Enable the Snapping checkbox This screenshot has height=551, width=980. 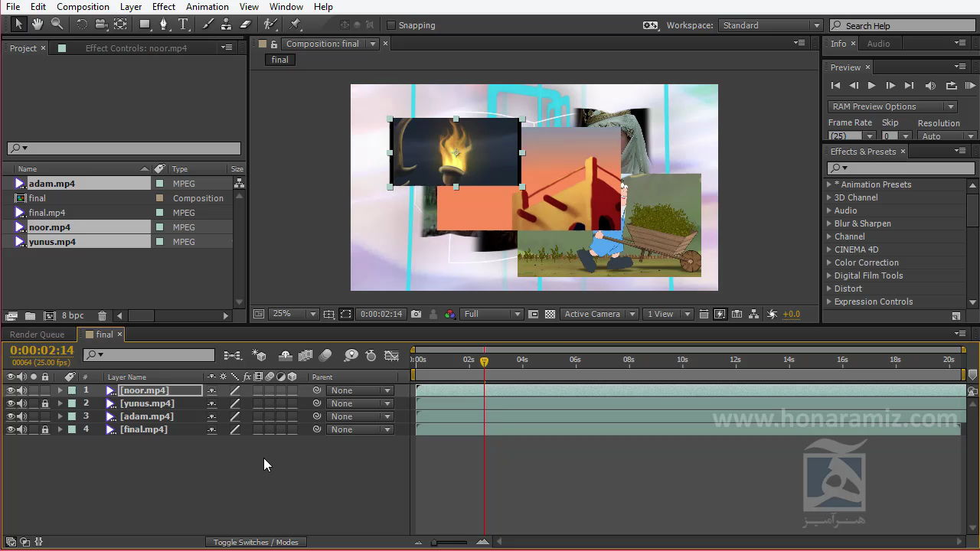[391, 25]
